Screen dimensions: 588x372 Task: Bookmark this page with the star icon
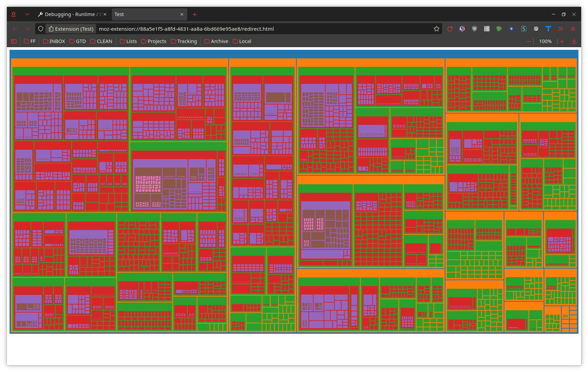tap(436, 29)
